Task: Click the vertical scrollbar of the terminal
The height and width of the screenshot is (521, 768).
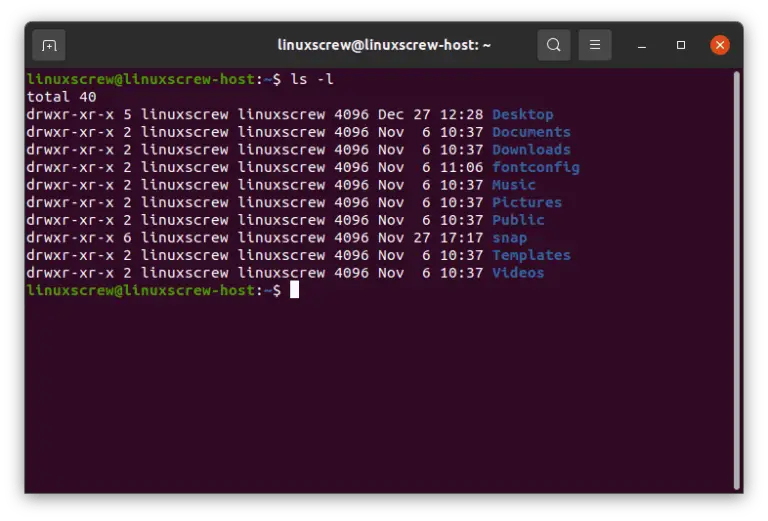Action: pos(737,280)
